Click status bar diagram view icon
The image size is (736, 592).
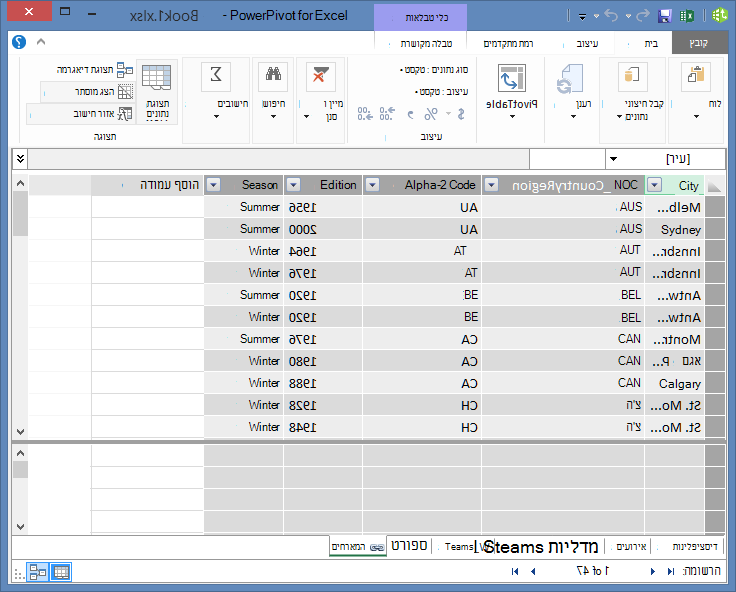38,572
